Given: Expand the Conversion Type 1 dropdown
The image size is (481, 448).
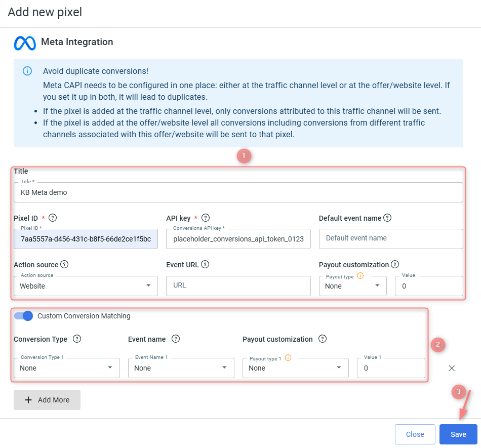Looking at the screenshot, I should coord(66,368).
